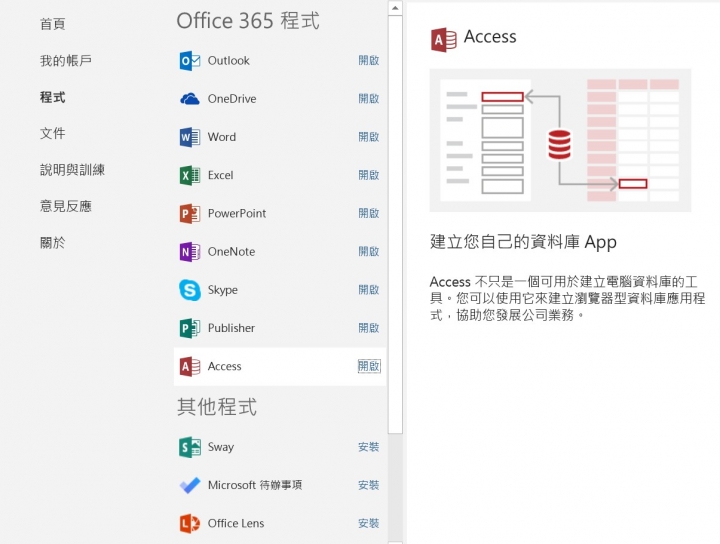Select the OneDrive label text
The width and height of the screenshot is (720, 544).
point(232,99)
